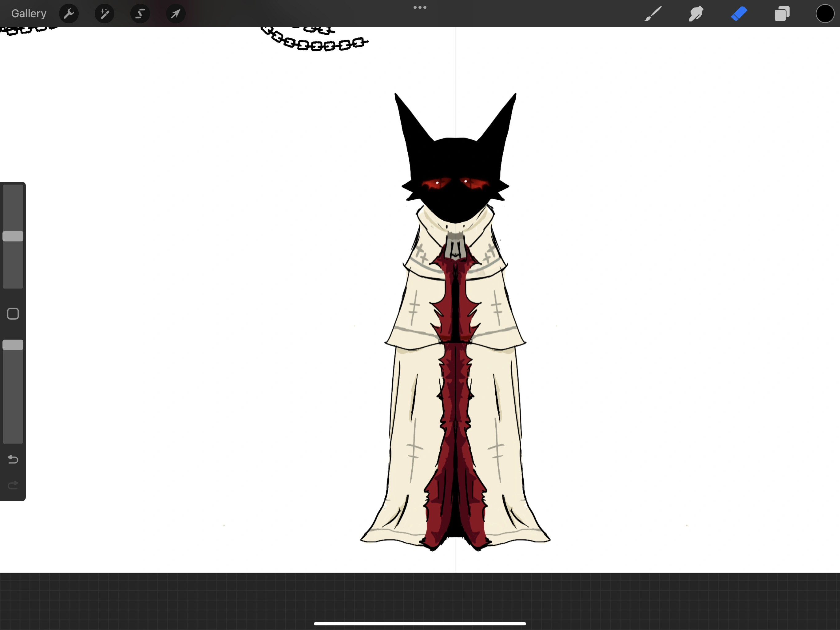Tap the redo arrow
This screenshot has width=840, height=630.
[13, 485]
